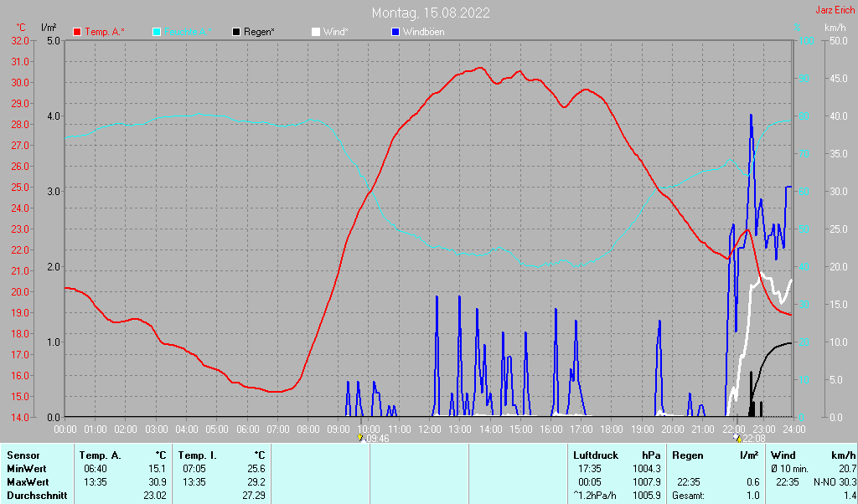Click the red Temp. A. legend swatch
This screenshot has width=858, height=504.
[78, 32]
